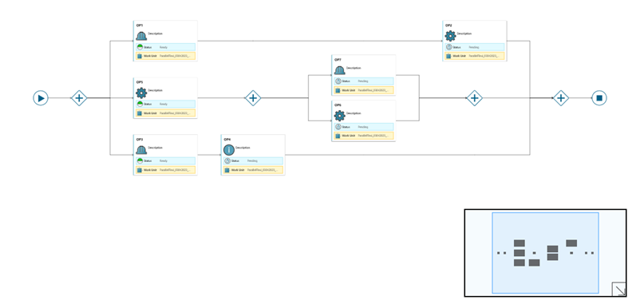Select the OP6 Work Unit row
The height and width of the screenshot is (304, 644).
click(363, 136)
